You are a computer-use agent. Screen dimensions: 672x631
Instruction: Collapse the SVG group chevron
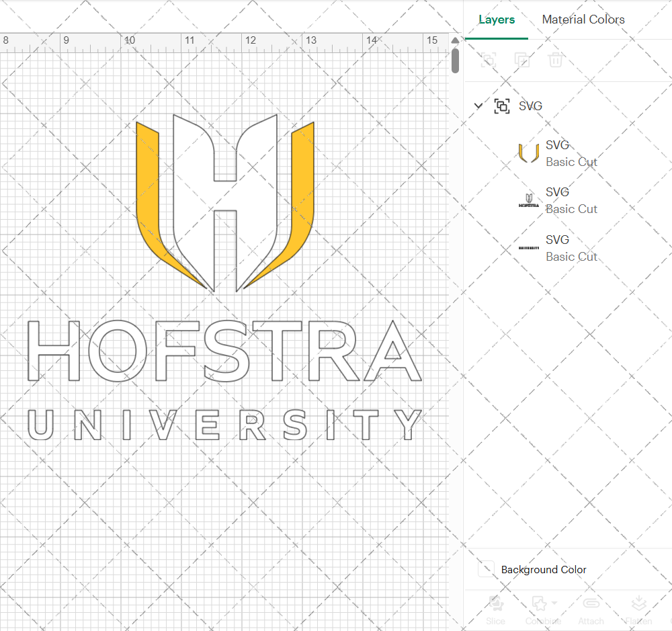click(478, 106)
